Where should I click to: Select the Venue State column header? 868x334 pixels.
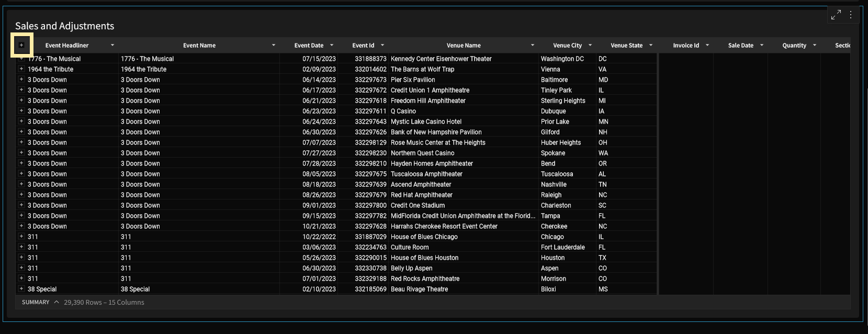626,46
